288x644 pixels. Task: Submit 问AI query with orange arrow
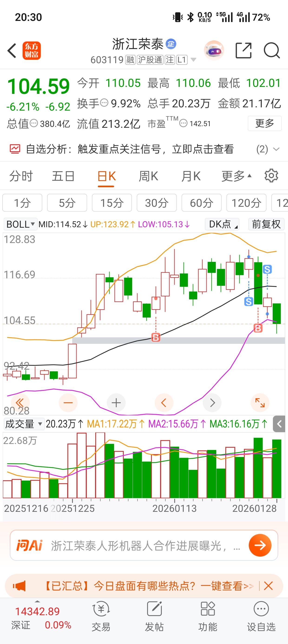coord(260,545)
